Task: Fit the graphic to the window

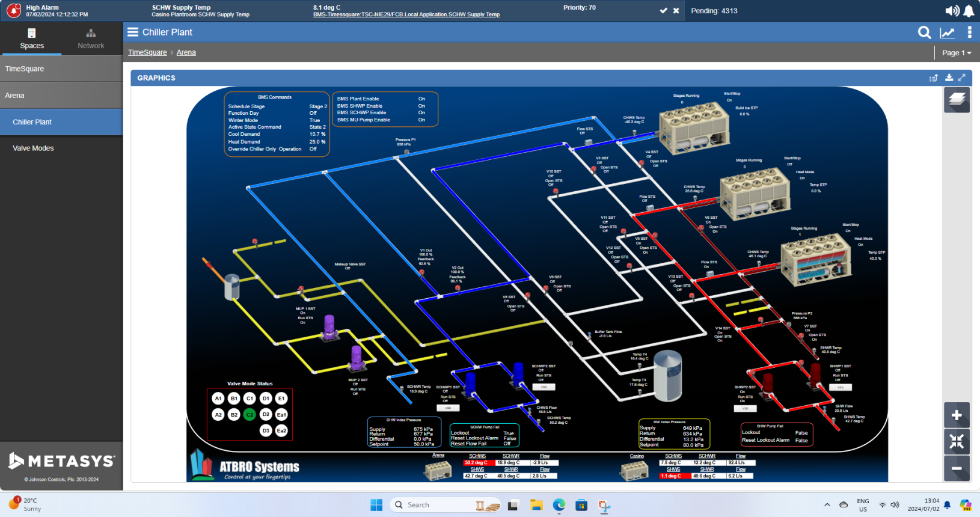Action: coord(957,442)
